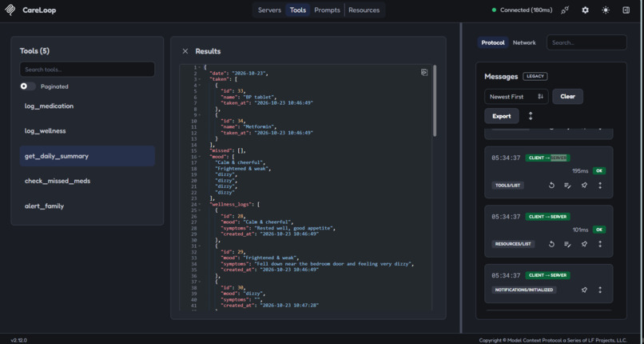Expand the RESOURCES/LIST message card
Viewport: 644px width, 344px height.
(600, 244)
